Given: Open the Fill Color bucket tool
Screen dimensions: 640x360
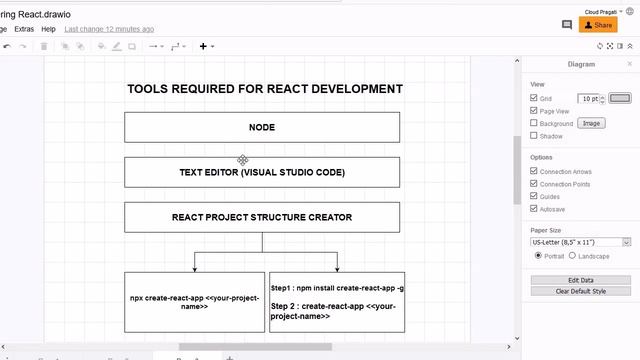Looking at the screenshot, I should [x=101, y=47].
